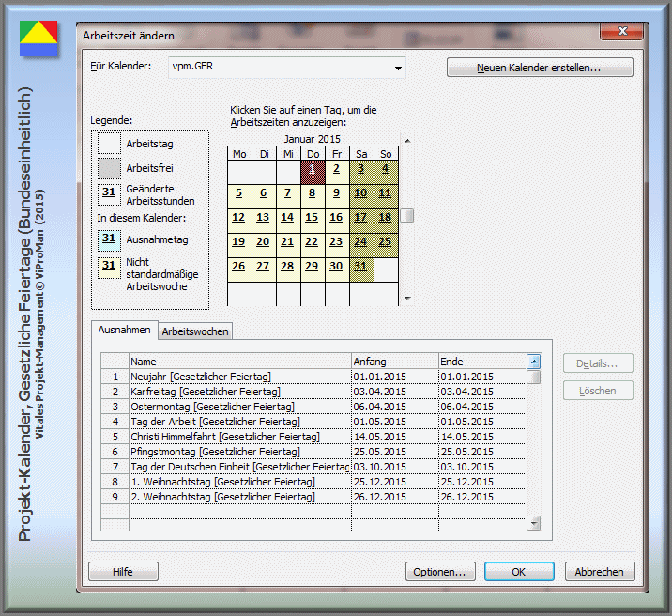
Task: Click the Details button
Action: 598,363
